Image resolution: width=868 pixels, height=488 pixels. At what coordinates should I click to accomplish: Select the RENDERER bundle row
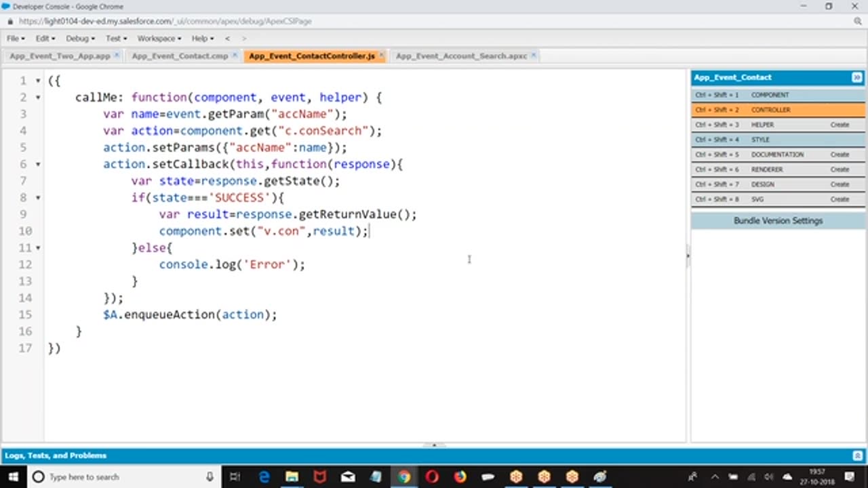tap(778, 169)
